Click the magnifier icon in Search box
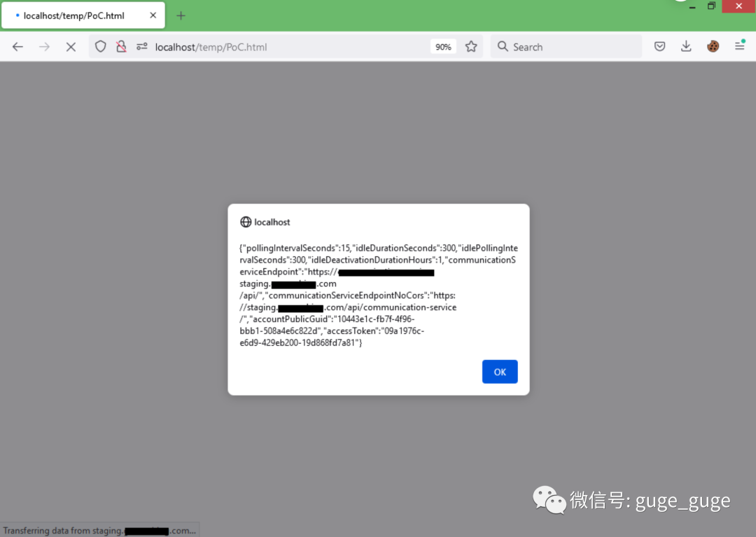This screenshot has width=756, height=537. coord(503,47)
